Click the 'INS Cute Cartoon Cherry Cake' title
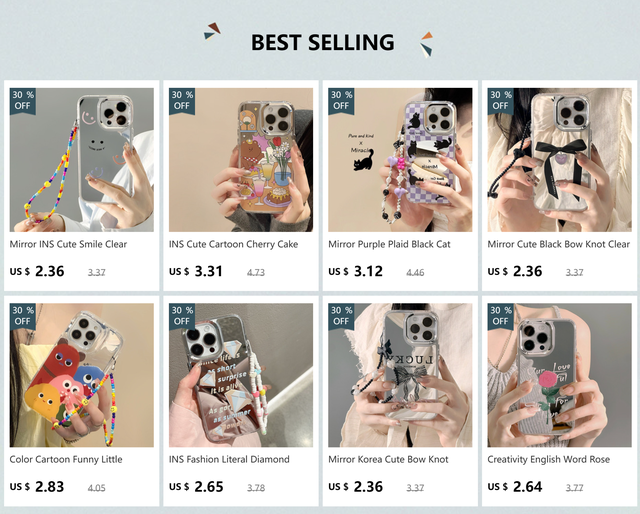This screenshot has height=514, width=640. click(233, 244)
